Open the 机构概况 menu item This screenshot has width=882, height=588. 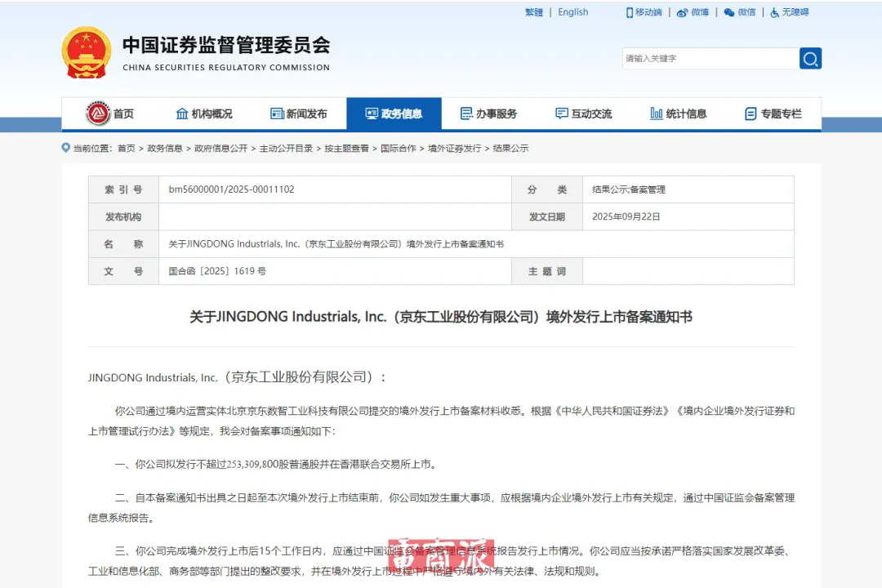click(204, 114)
